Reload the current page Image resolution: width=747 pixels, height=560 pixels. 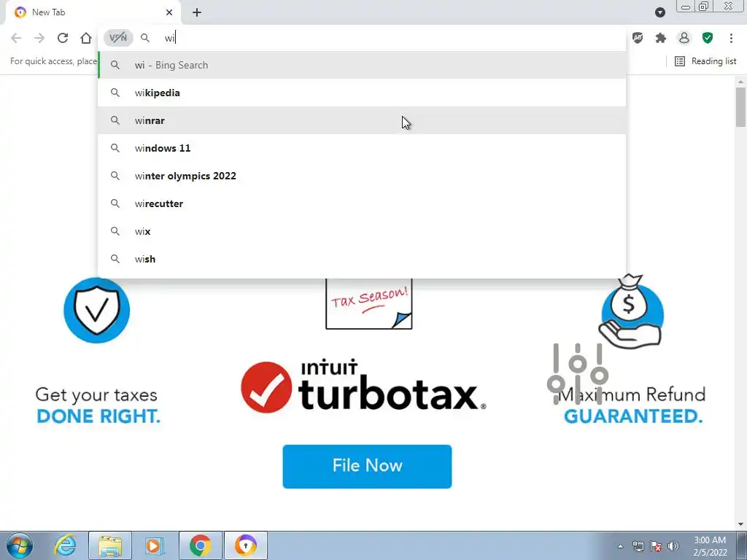(63, 38)
